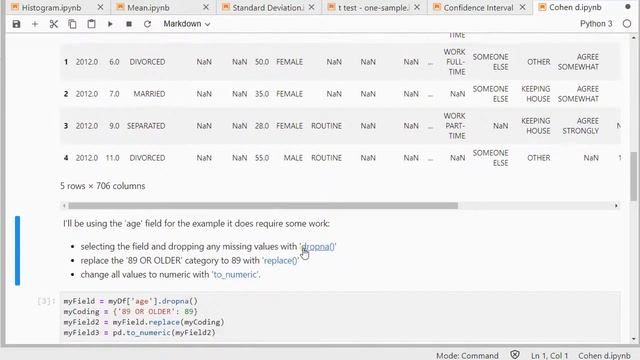Click 'AGREE STRONGLY' in row 3
The image size is (640, 360).
580,126
